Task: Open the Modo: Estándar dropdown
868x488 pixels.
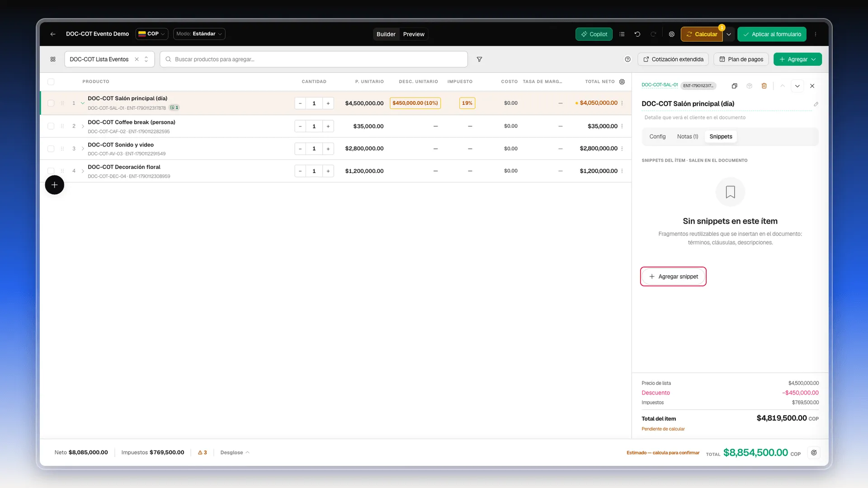Action: [x=199, y=34]
